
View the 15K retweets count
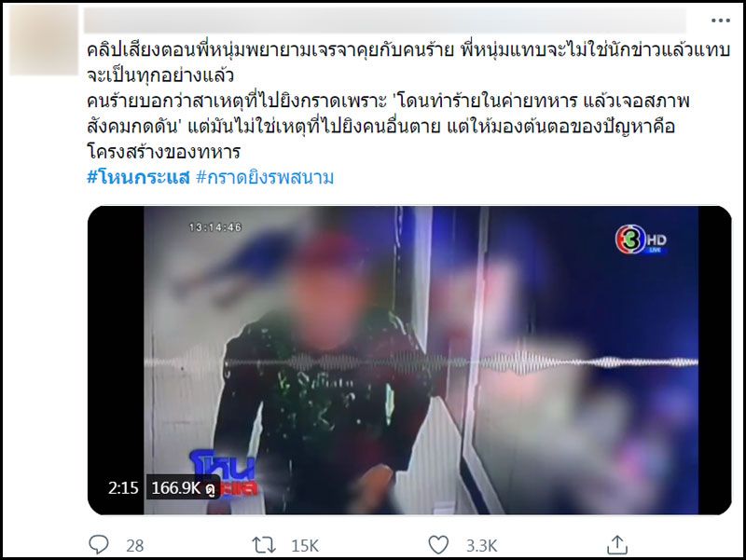[x=305, y=545]
